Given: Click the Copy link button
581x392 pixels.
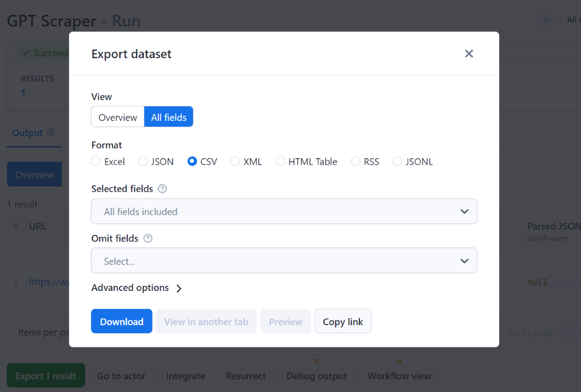Looking at the screenshot, I should (343, 321).
